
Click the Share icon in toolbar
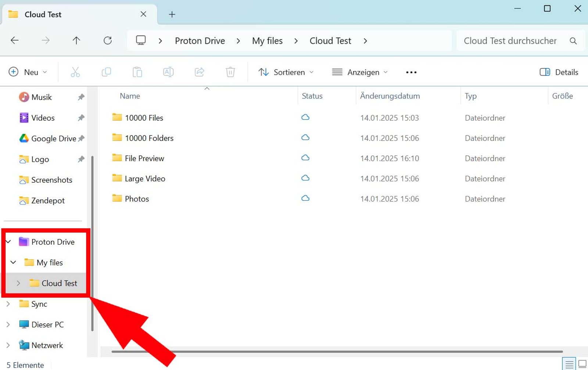coord(199,72)
